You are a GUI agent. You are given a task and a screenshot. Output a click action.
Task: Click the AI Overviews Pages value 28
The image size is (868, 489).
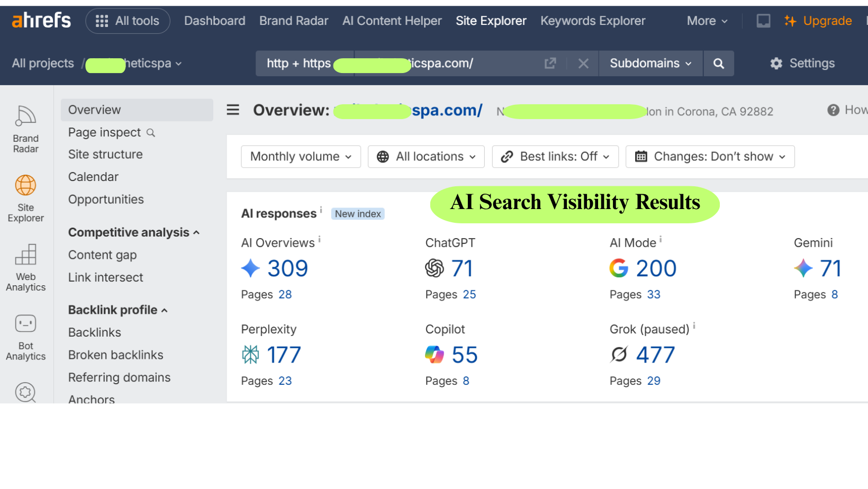click(x=285, y=295)
